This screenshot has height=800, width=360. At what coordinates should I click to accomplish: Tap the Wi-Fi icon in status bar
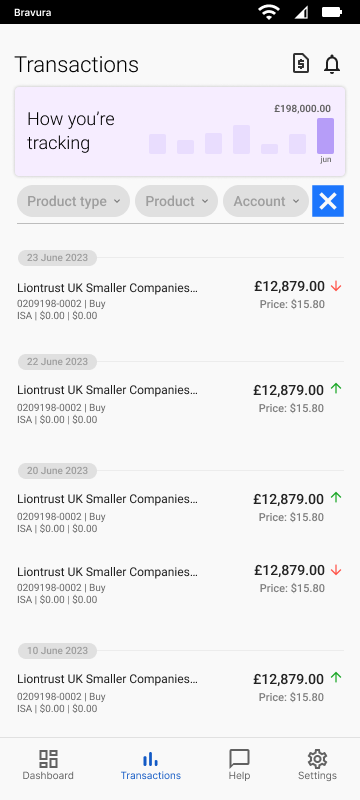[269, 12]
